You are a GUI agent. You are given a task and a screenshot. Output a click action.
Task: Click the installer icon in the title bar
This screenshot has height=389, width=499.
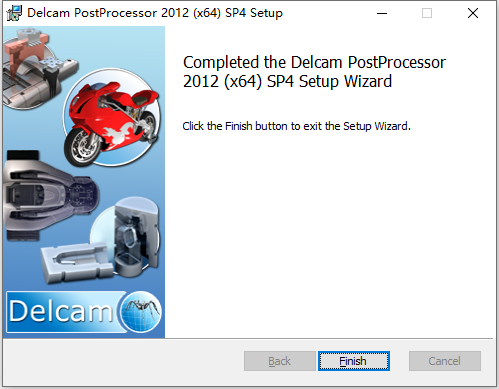14,13
